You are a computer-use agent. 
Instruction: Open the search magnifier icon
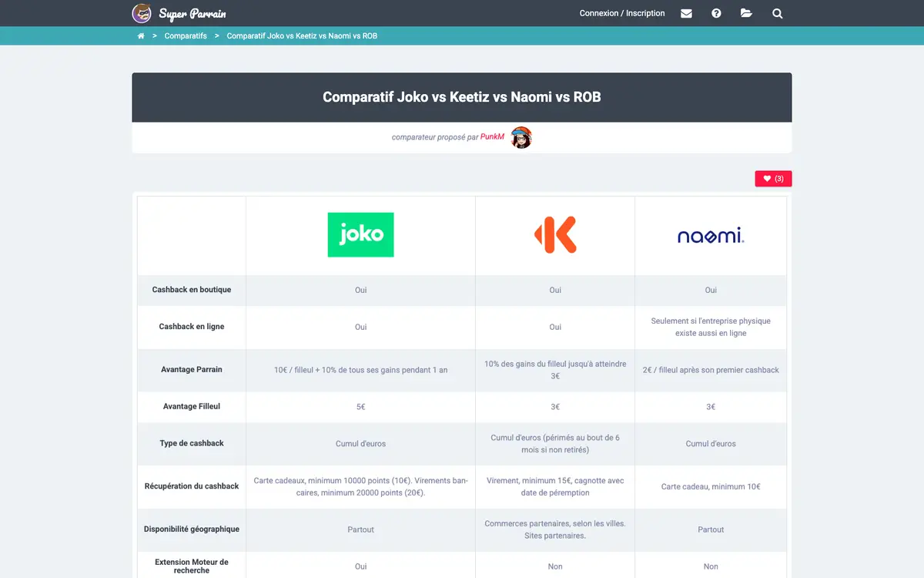coord(778,13)
